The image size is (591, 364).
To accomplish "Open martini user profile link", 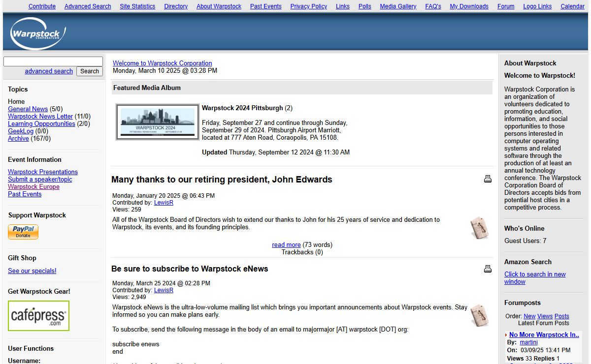I will click(x=529, y=342).
